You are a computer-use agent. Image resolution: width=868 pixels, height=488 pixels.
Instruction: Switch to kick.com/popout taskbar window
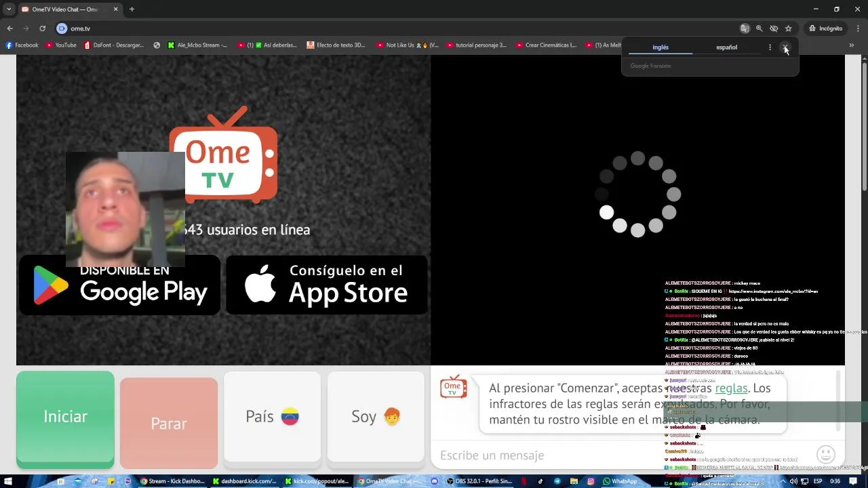(317, 481)
